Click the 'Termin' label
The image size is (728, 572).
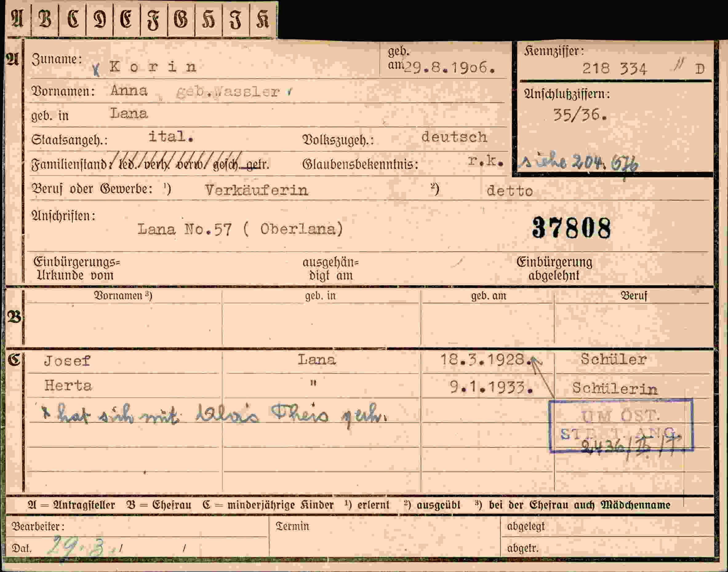pos(293,526)
